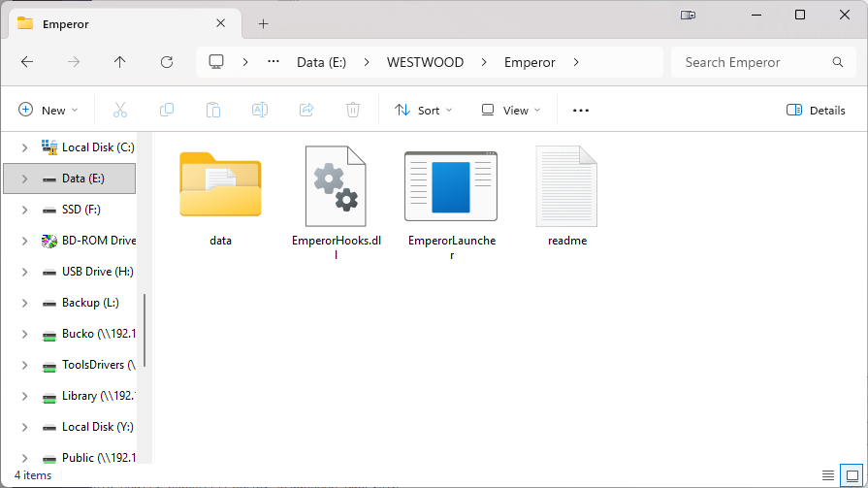The width and height of the screenshot is (868, 488).
Task: Switch to large icons view in status bar
Action: (850, 475)
